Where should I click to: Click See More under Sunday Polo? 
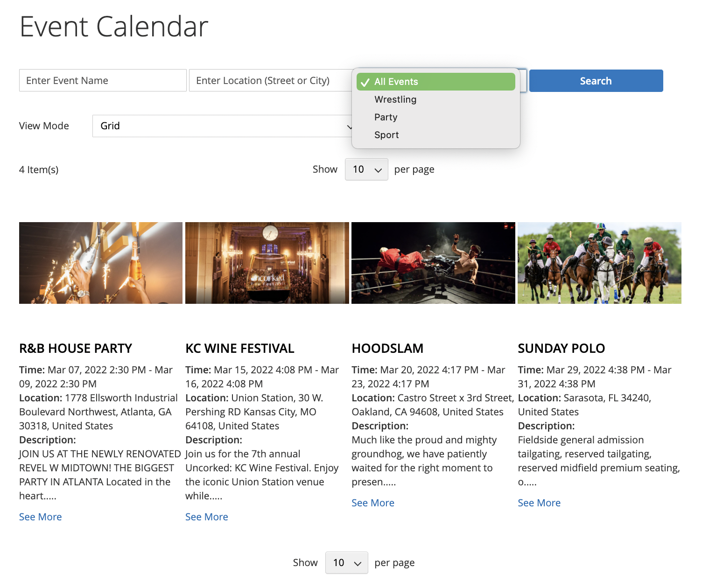[539, 503]
